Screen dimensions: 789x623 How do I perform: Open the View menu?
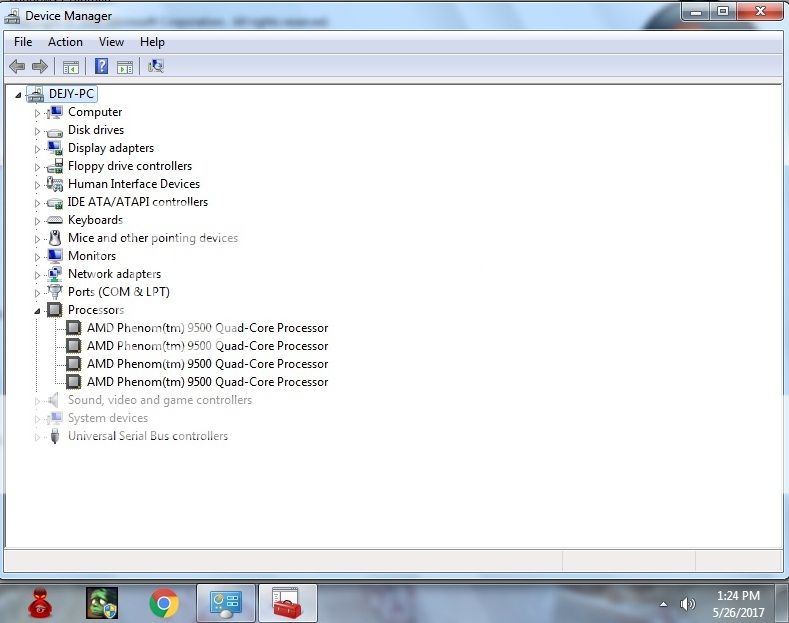[x=111, y=42]
